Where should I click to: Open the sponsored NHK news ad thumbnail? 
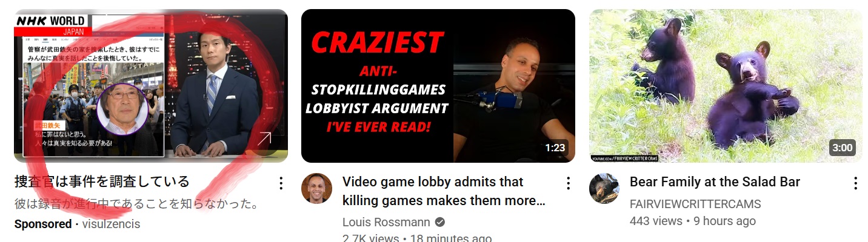tap(151, 86)
